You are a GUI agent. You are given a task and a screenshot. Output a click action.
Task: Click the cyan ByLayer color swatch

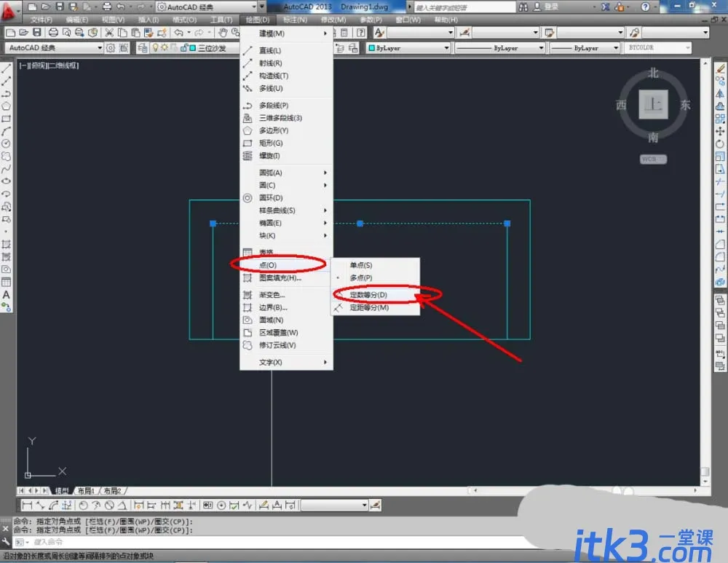pyautogui.click(x=371, y=48)
